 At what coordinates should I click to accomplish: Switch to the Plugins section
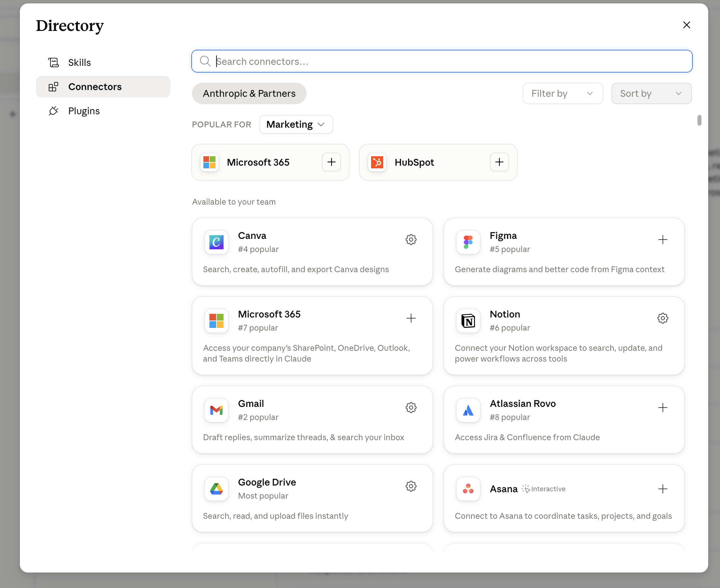[x=103, y=111]
